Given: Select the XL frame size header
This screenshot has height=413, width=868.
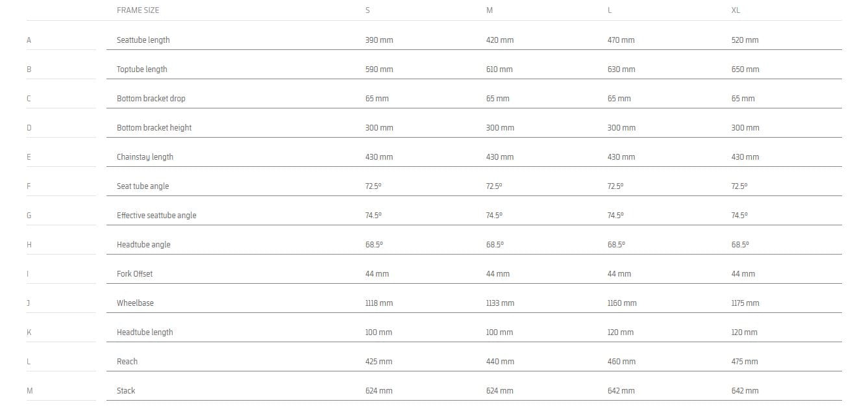Looking at the screenshot, I should [736, 10].
